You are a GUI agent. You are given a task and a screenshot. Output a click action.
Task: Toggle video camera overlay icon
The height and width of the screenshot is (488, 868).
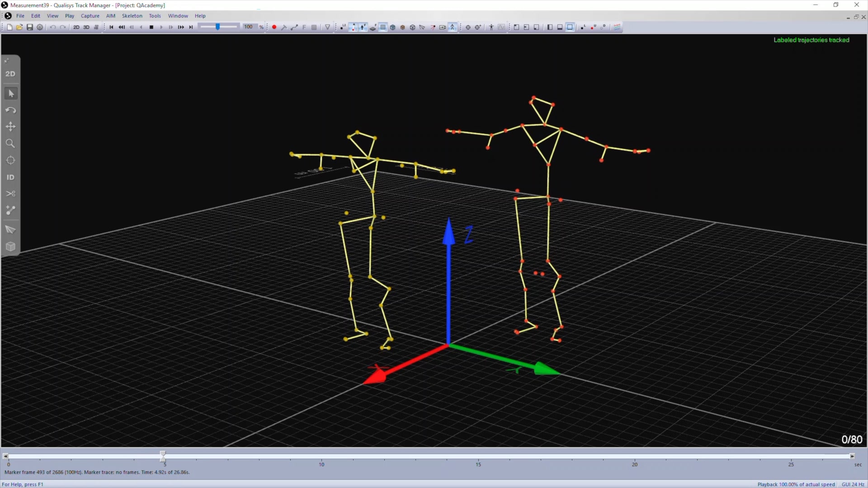443,27
